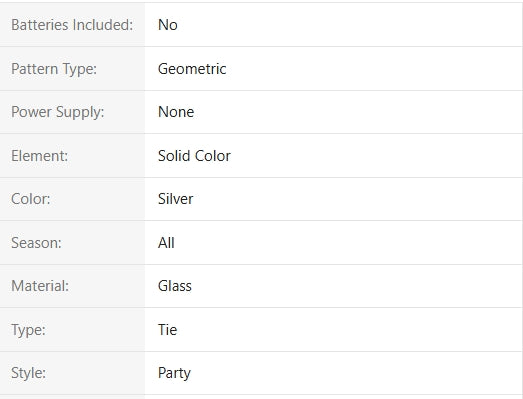Select the Silver color value
This screenshot has width=523, height=399.
click(175, 199)
